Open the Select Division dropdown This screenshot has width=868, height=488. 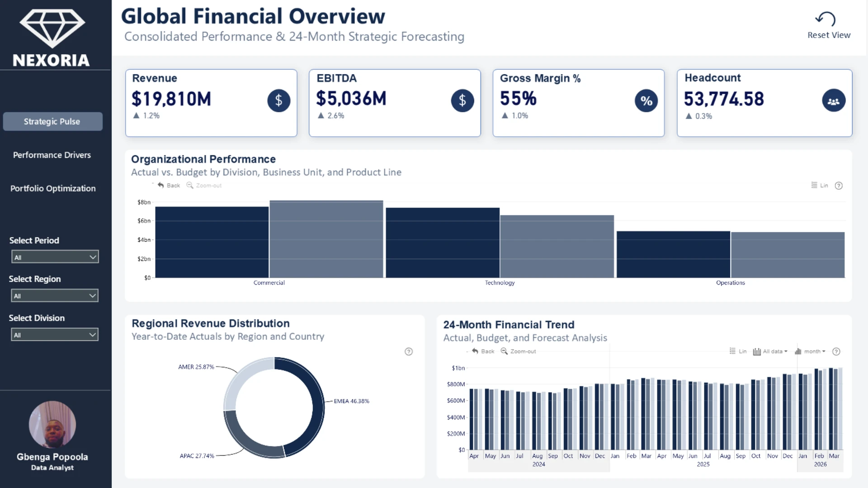[55, 335]
